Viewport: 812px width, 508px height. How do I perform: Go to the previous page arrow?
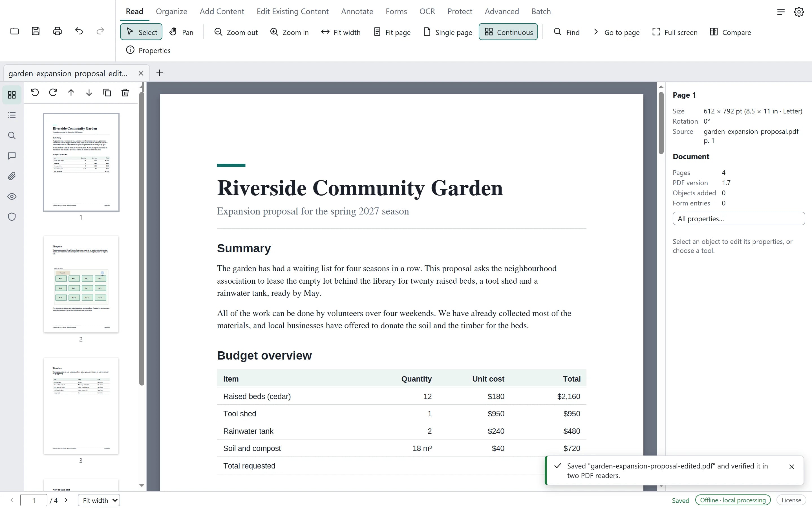point(12,500)
